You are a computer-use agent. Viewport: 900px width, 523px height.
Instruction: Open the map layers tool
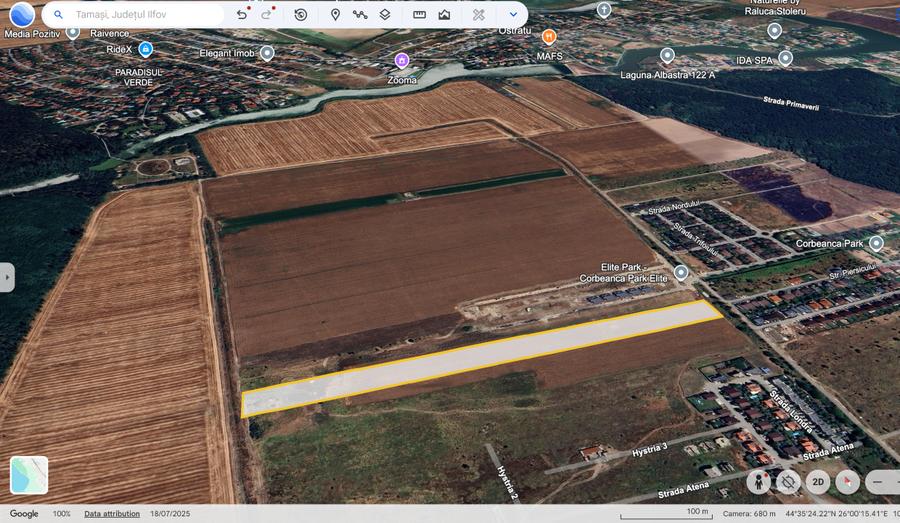[385, 14]
